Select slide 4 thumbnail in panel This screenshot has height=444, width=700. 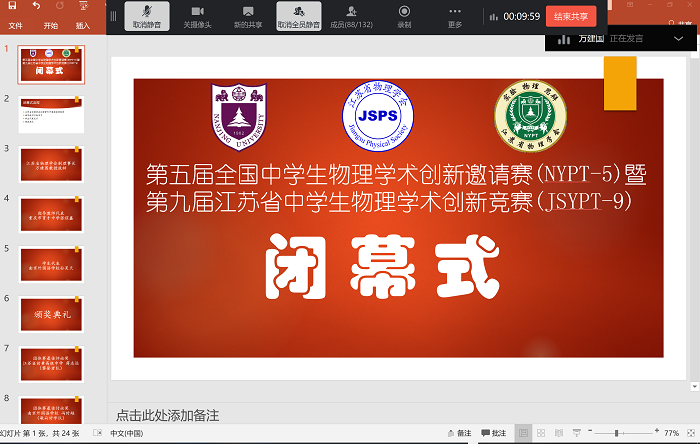(x=51, y=214)
